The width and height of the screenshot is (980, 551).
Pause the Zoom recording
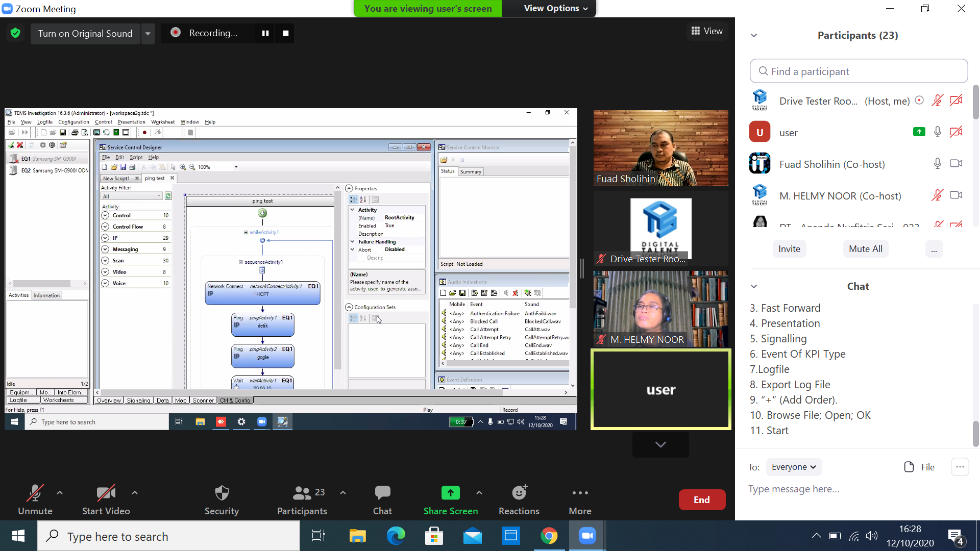pos(265,33)
